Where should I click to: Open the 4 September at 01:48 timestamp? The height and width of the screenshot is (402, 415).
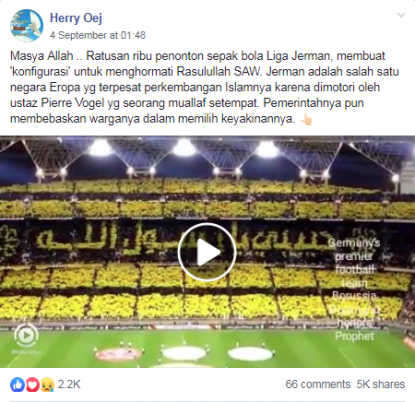[98, 35]
